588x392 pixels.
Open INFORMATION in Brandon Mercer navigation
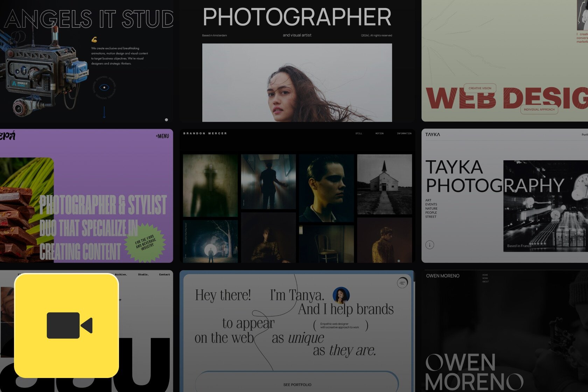[x=404, y=133]
